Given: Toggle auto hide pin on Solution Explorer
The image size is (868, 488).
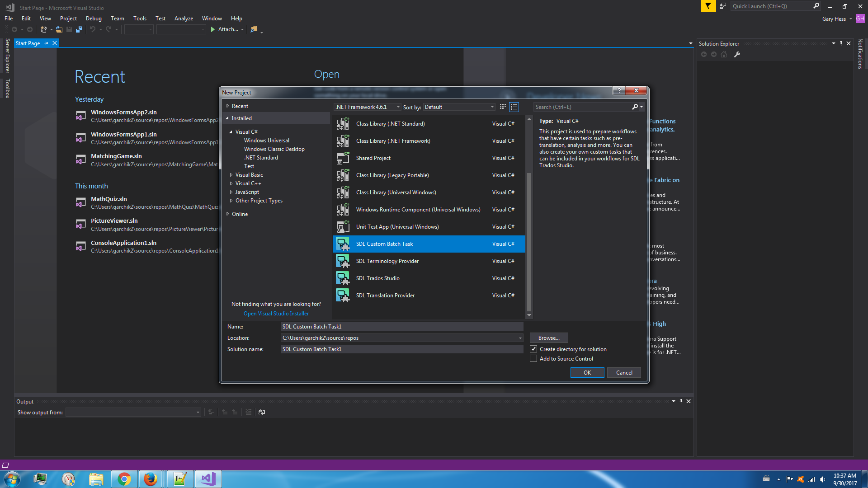Looking at the screenshot, I should click(x=841, y=43).
